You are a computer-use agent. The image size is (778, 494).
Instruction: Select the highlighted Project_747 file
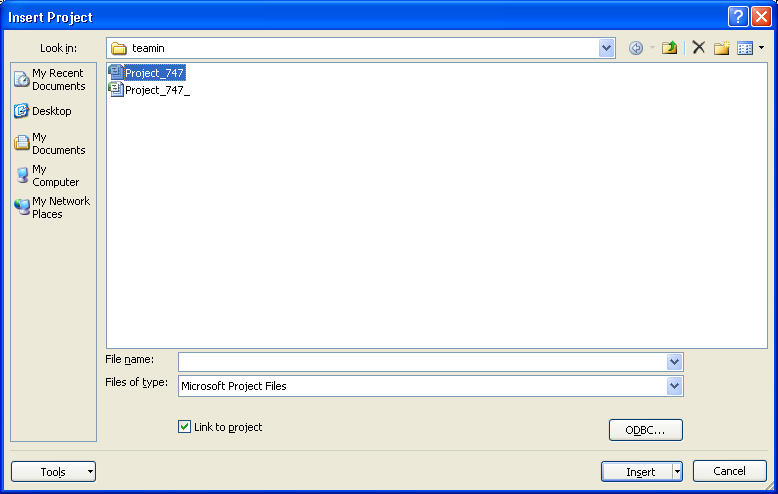click(147, 73)
